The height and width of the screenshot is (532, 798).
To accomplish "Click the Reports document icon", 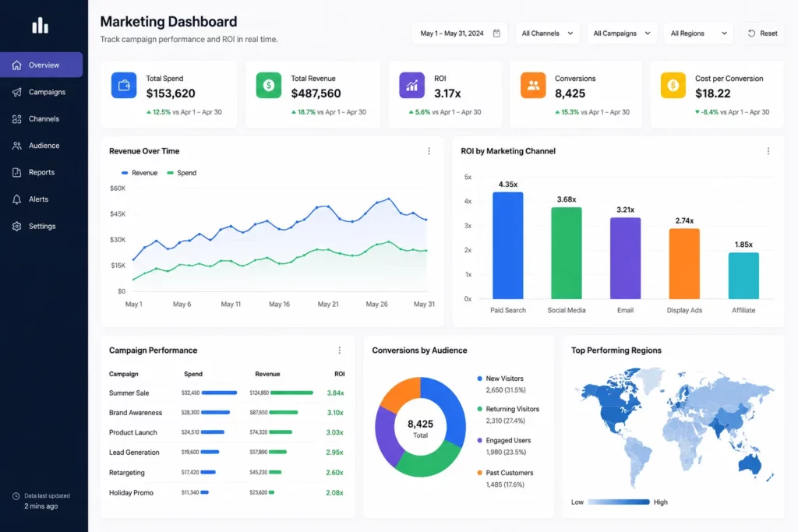I will coord(17,172).
